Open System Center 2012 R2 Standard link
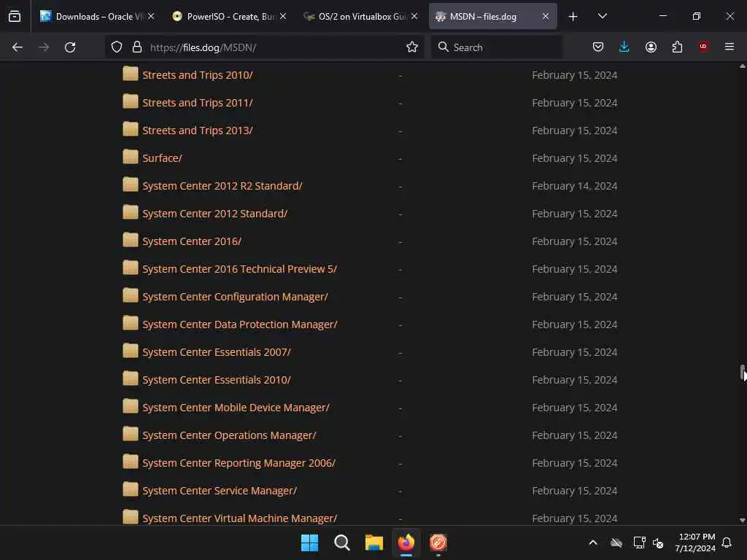 222,186
